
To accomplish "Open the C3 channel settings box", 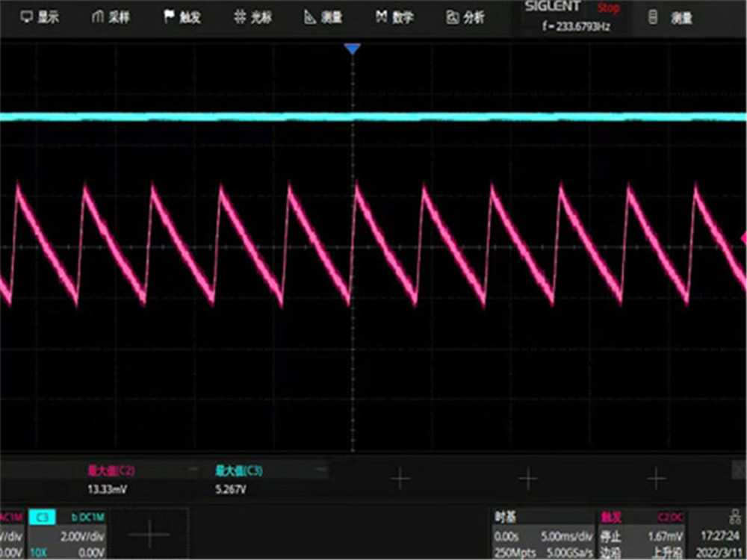I will click(66, 535).
